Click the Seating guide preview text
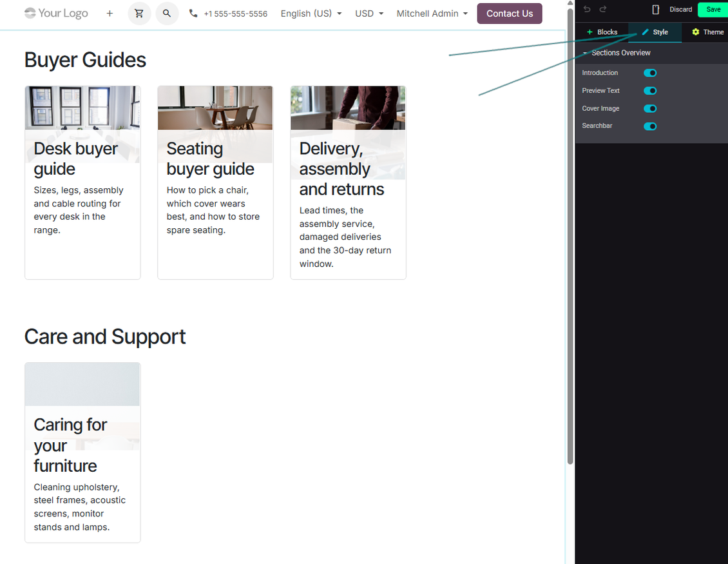The image size is (728, 564). pyautogui.click(x=213, y=210)
